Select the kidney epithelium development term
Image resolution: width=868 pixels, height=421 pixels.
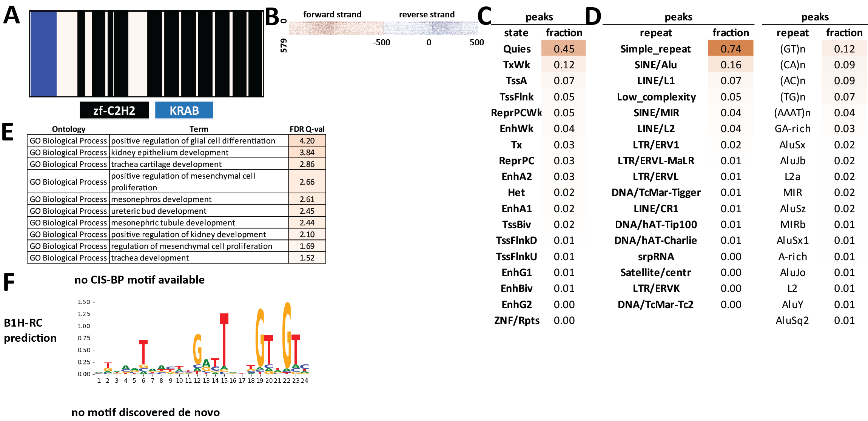(170, 153)
